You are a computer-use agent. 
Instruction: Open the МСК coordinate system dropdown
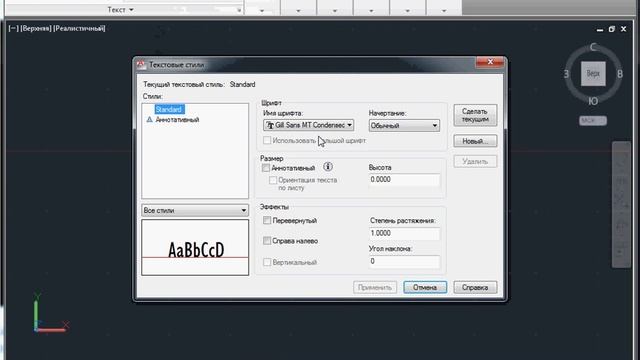(593, 120)
